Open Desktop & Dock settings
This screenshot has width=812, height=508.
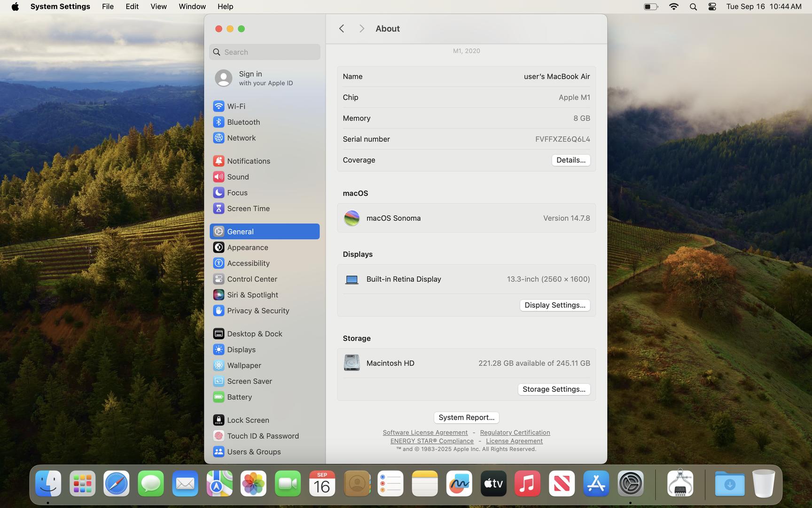(x=265, y=333)
